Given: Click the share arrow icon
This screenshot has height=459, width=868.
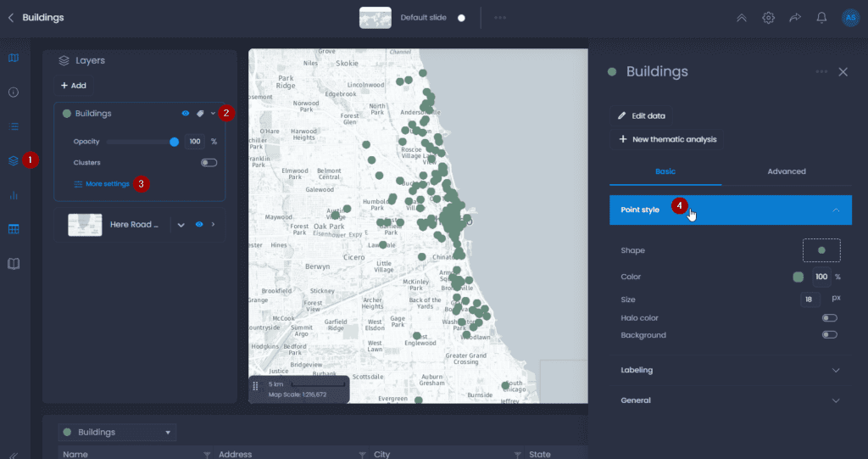Looking at the screenshot, I should click(795, 18).
